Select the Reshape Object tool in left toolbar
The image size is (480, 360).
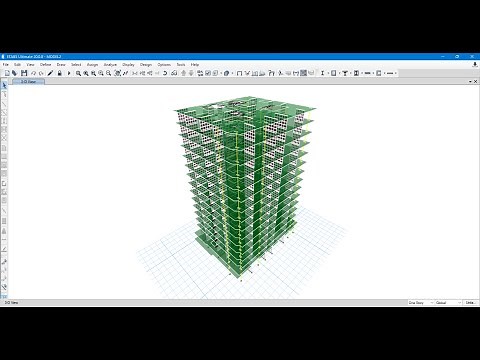[x=4, y=95]
